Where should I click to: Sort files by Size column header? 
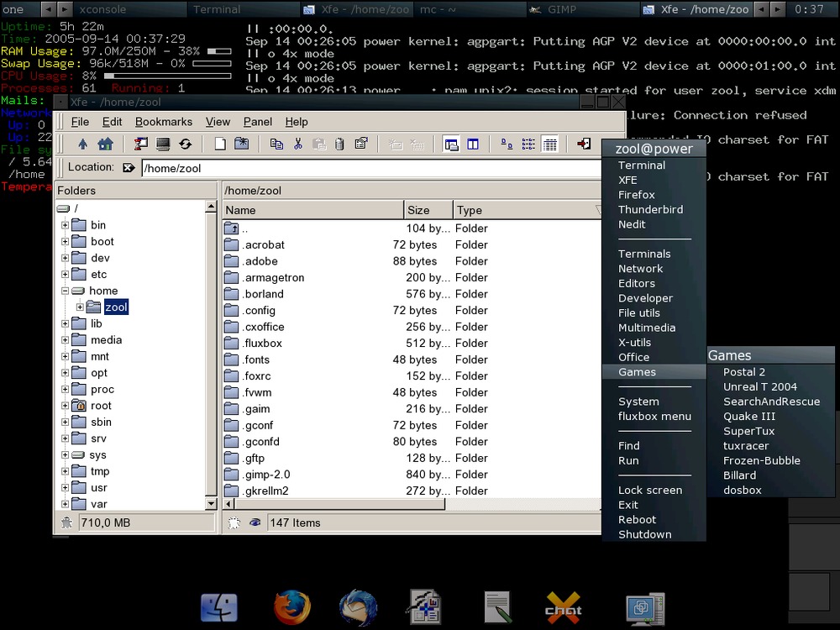pyautogui.click(x=428, y=210)
